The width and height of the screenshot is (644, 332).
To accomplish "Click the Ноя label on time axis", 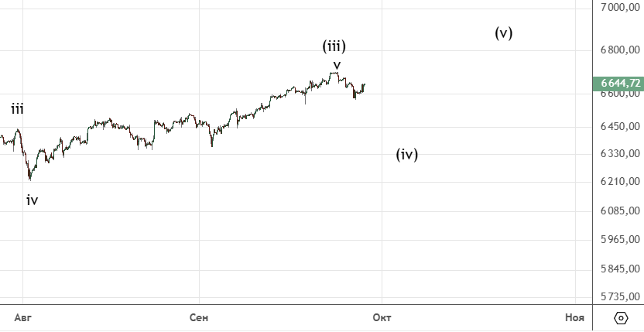I will pos(574,317).
